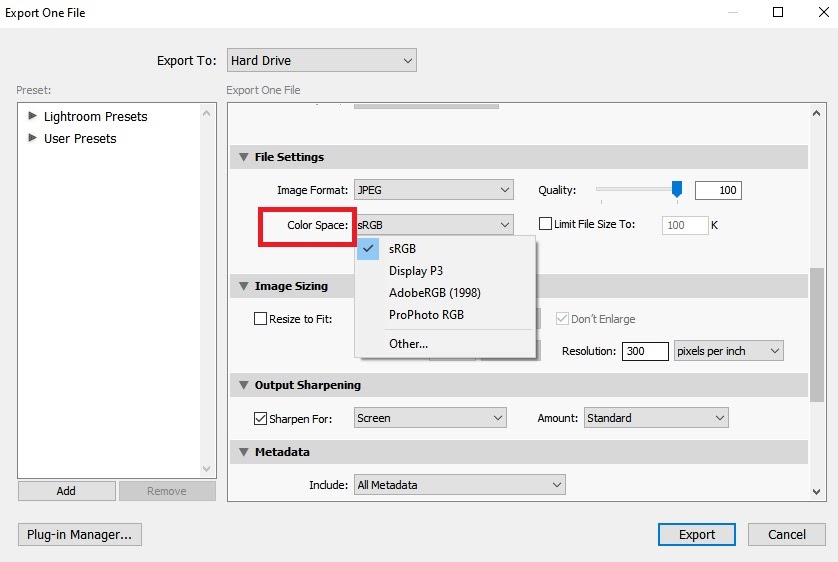The image size is (838, 562).
Task: Open the Export To dropdown
Action: tap(322, 60)
